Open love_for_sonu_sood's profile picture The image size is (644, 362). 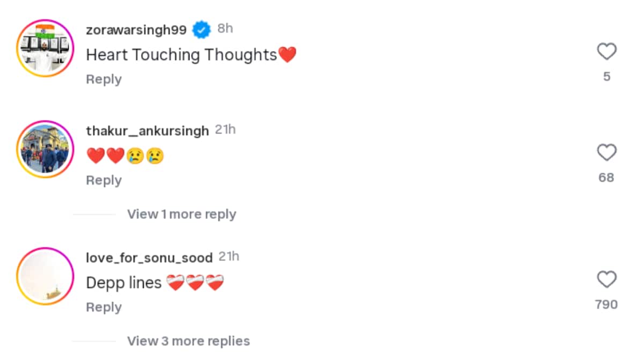pyautogui.click(x=45, y=276)
